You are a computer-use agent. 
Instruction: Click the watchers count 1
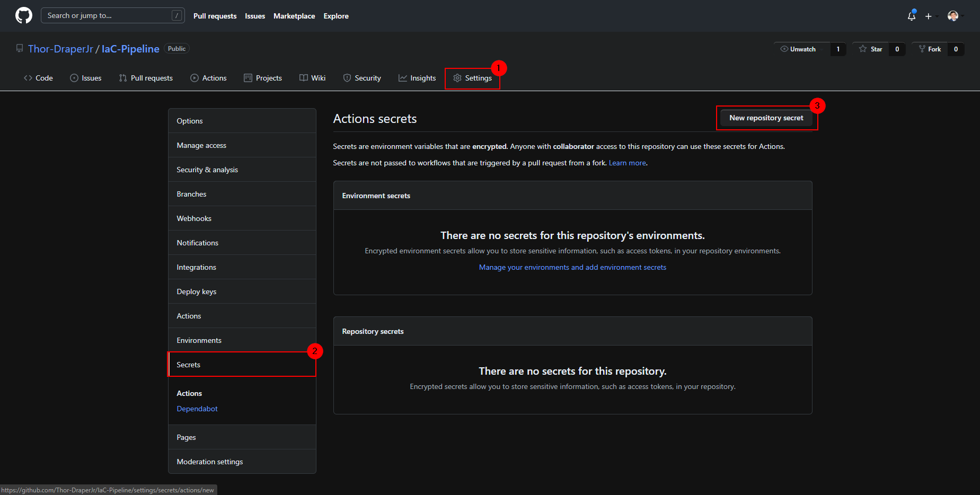838,49
